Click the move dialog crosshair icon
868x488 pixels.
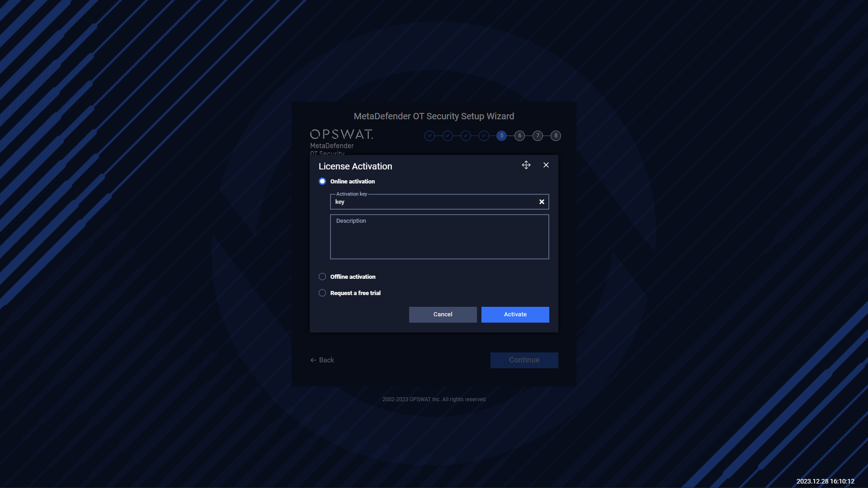[526, 165]
